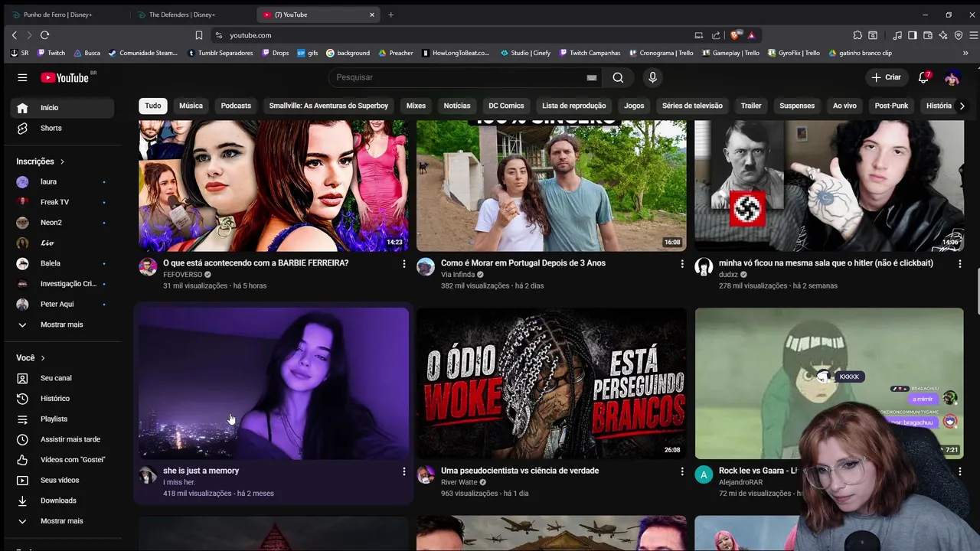
Task: Open options for the dudxz hitler video
Action: pyautogui.click(x=960, y=263)
